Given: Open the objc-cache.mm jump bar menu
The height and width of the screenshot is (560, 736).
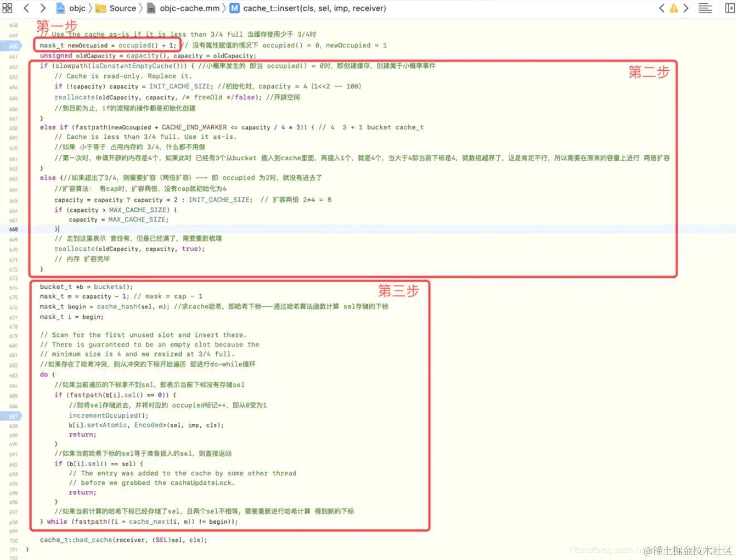Looking at the screenshot, I should coord(190,8).
